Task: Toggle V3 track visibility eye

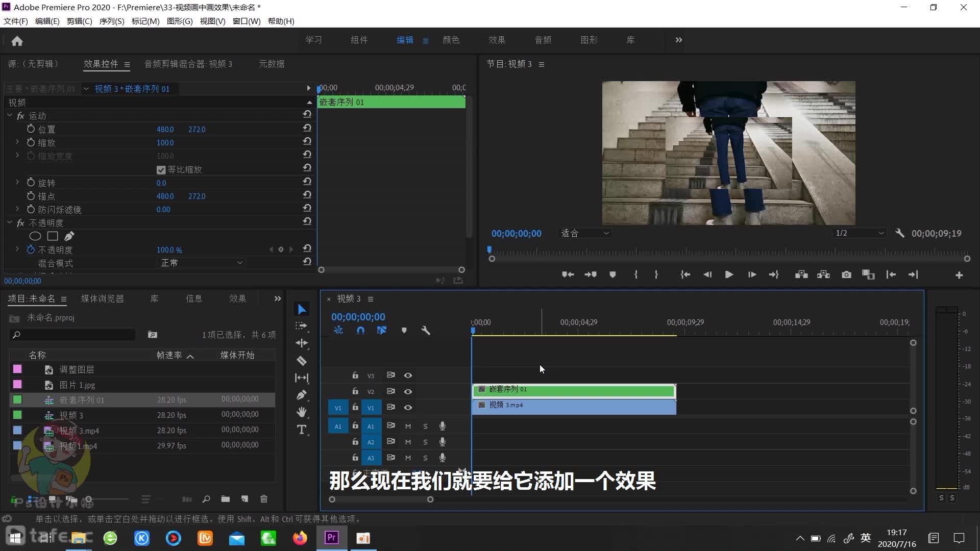Action: (408, 375)
